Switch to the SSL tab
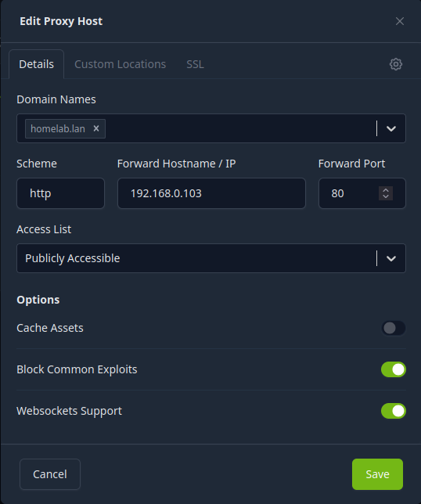The height and width of the screenshot is (504, 421). (195, 64)
